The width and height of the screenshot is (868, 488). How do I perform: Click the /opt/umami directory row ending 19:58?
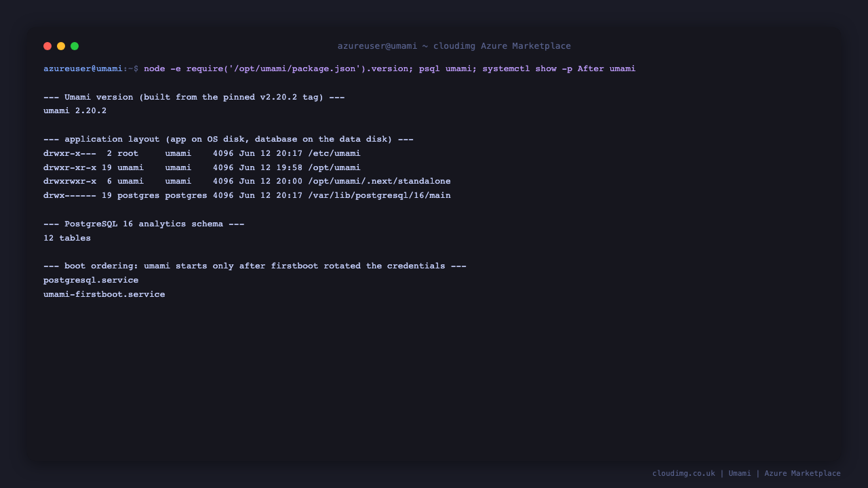202,167
